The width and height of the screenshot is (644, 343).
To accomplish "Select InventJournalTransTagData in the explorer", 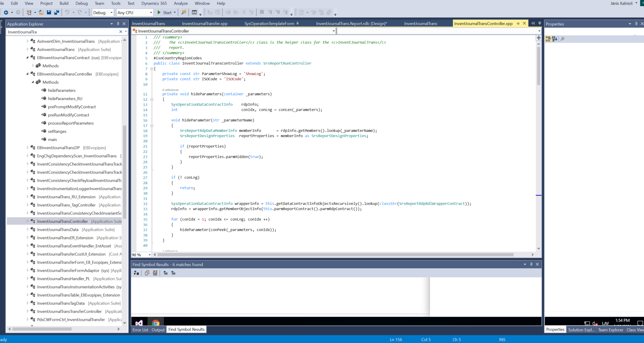I will [61, 303].
